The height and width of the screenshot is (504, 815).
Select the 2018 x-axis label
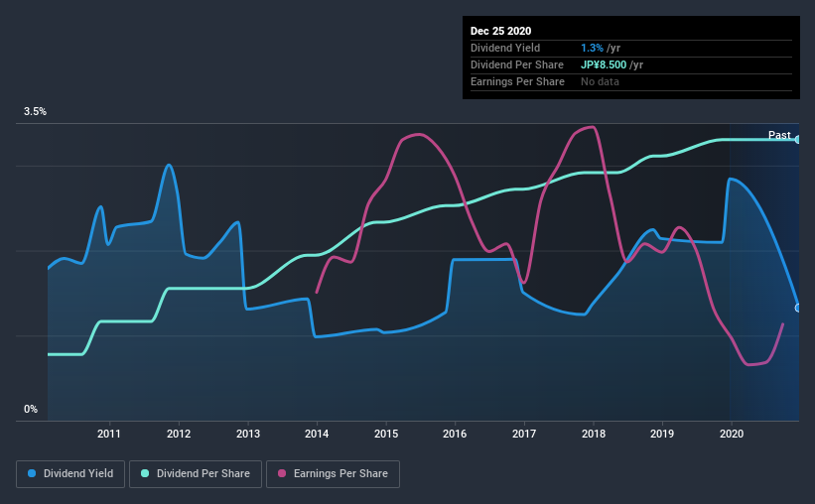point(594,434)
